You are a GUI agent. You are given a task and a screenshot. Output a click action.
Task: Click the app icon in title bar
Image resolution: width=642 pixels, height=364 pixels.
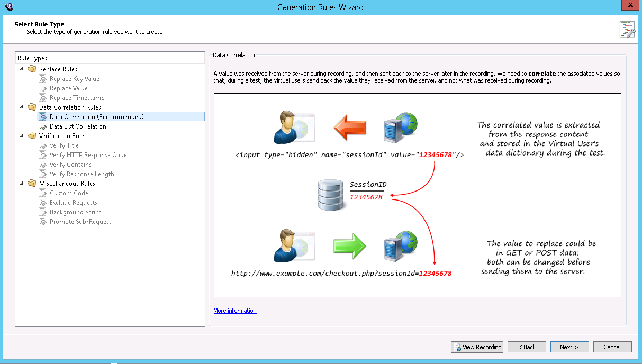click(8, 7)
